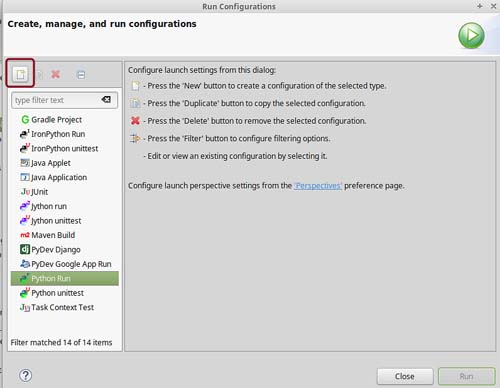This screenshot has width=500, height=388.
Task: Choose Python unittest entry
Action: click(x=64, y=293)
